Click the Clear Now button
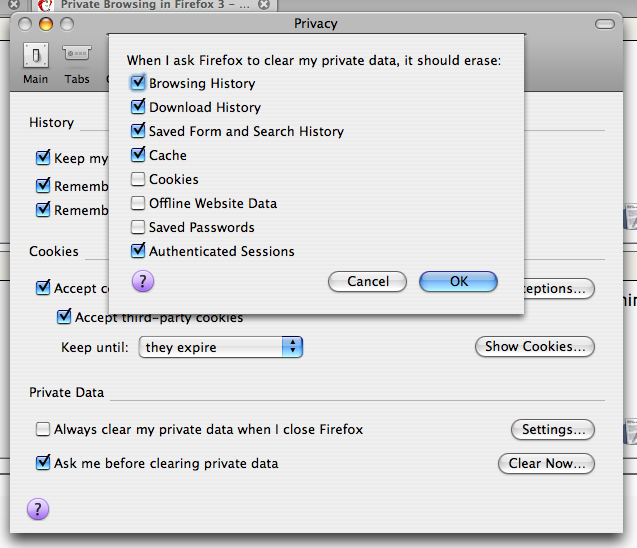 click(x=546, y=463)
